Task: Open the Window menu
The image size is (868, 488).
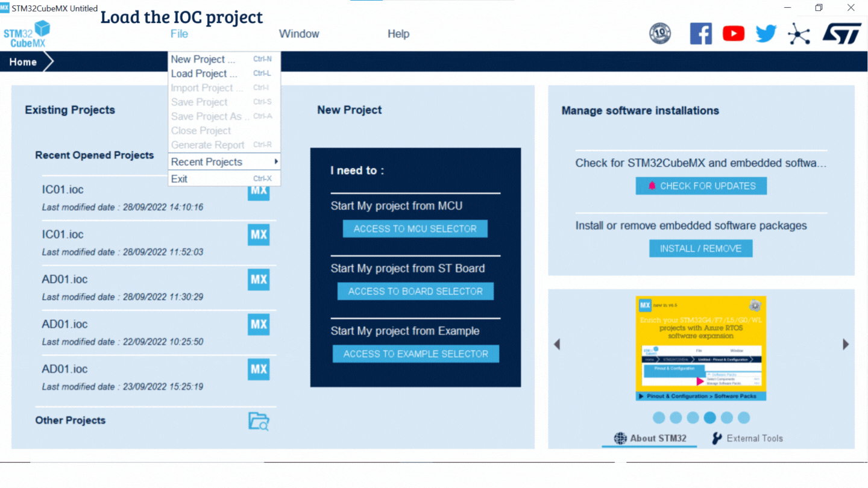Action: [299, 34]
